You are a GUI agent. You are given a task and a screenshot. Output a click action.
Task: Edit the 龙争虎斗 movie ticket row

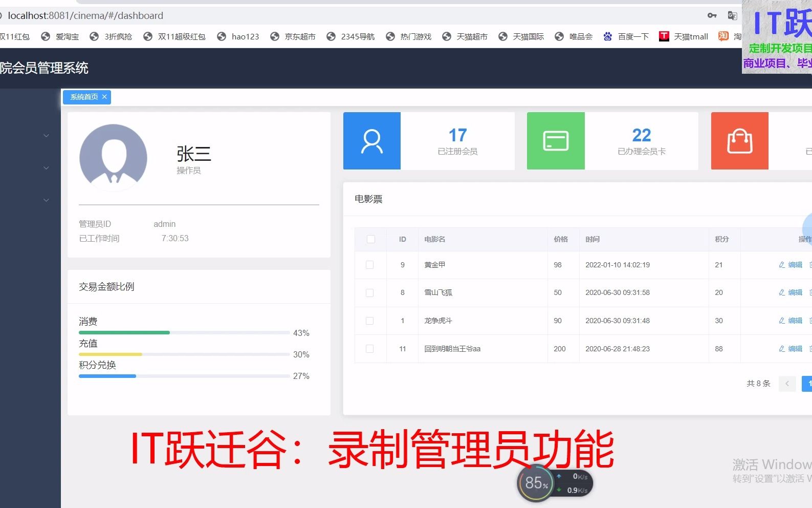coord(791,321)
